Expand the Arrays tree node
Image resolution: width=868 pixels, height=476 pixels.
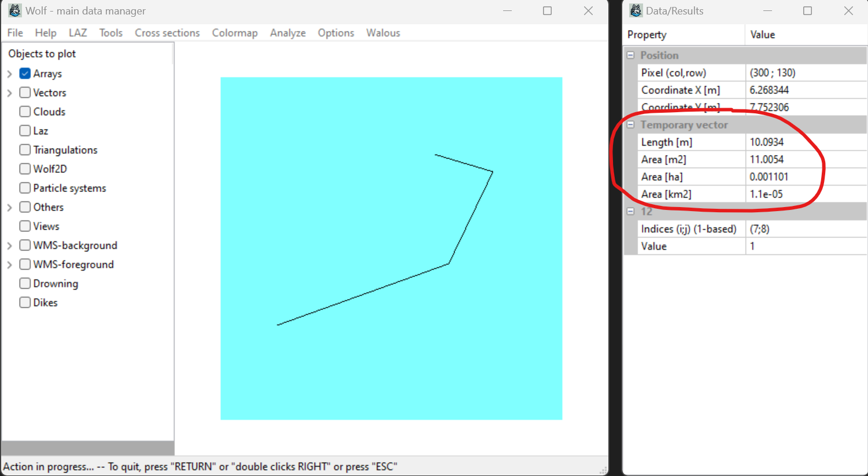coord(10,74)
